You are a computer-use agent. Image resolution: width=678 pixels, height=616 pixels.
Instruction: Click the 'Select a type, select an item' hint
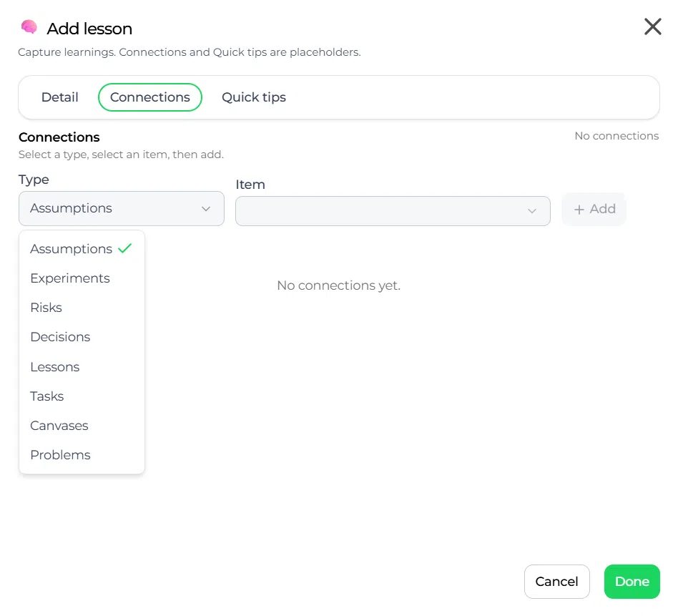121,155
